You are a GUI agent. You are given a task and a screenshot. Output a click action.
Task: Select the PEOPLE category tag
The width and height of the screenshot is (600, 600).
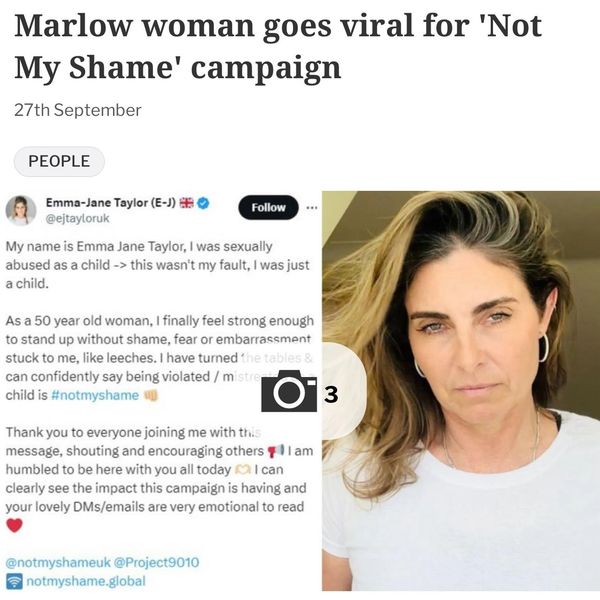pyautogui.click(x=59, y=161)
